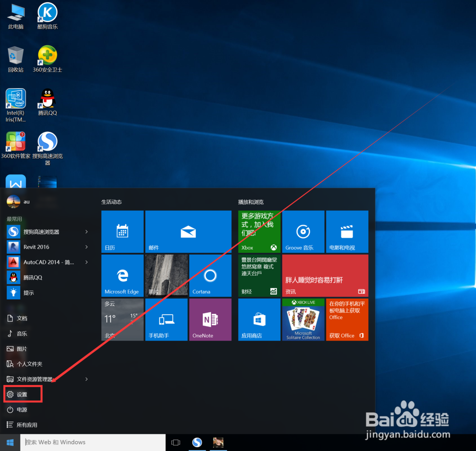Viewport: 476px width, 451px height.
Task: Launch 360安全卫士 from the desktop
Action: tap(47, 59)
